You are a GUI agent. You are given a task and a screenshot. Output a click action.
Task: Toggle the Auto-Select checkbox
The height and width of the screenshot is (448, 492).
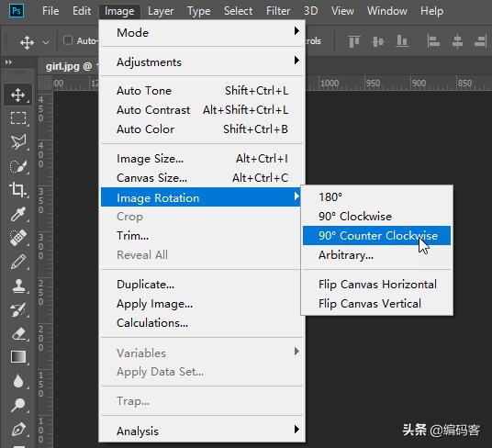[x=68, y=40]
